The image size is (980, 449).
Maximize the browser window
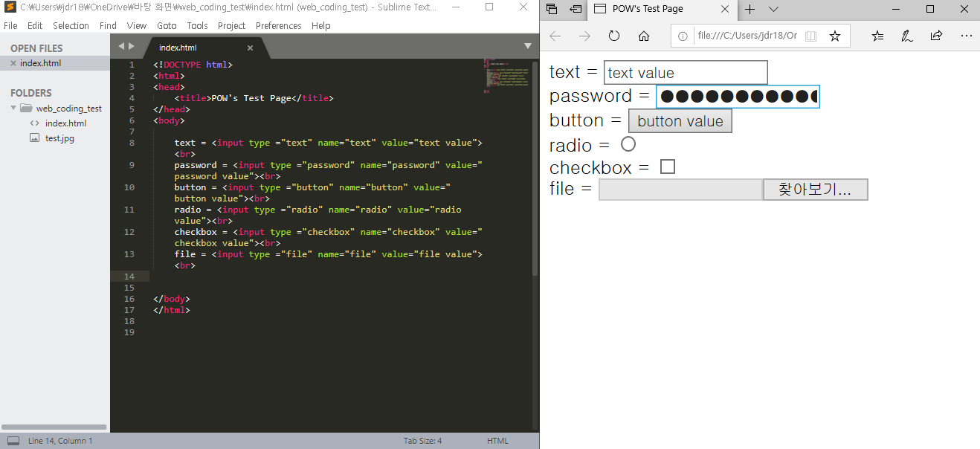(x=930, y=10)
